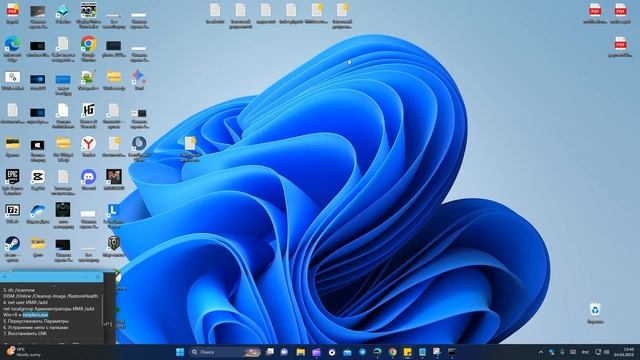Click the taskbar search box
The image size is (640, 360).
click(225, 352)
